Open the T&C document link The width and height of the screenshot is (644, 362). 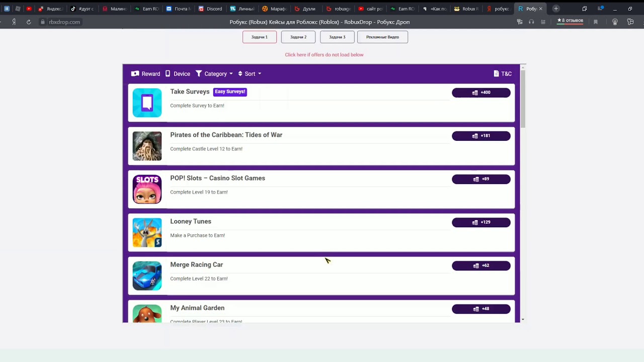pos(503,74)
